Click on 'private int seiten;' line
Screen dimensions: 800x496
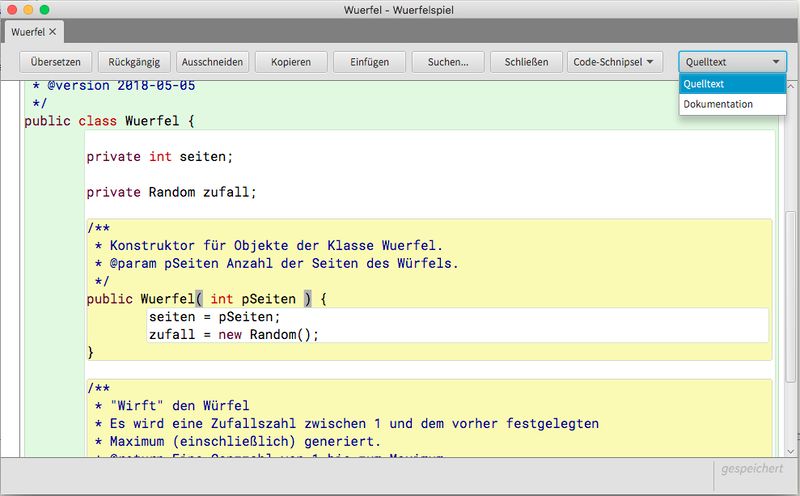(x=159, y=157)
